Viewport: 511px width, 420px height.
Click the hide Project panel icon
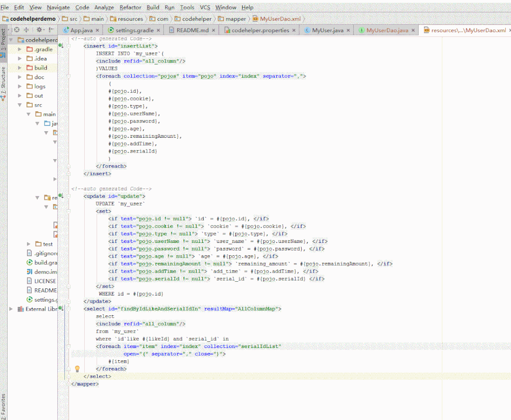click(x=51, y=29)
